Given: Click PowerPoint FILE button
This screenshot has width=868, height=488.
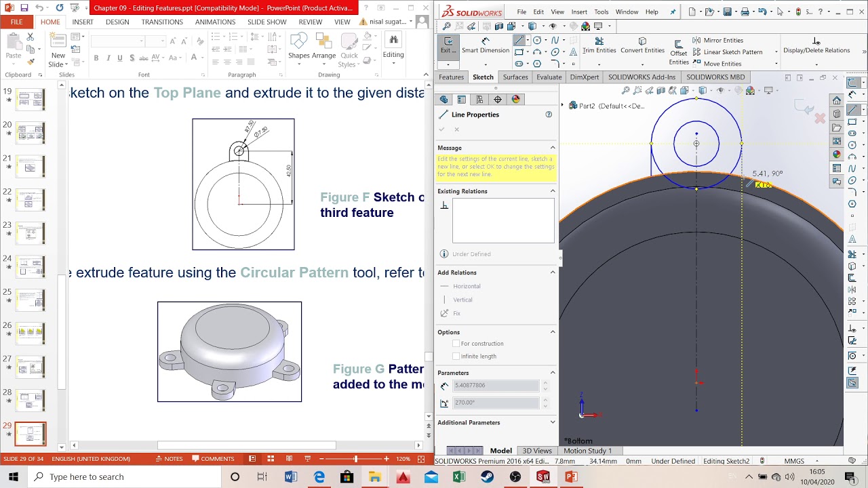Looking at the screenshot, I should coord(16,22).
